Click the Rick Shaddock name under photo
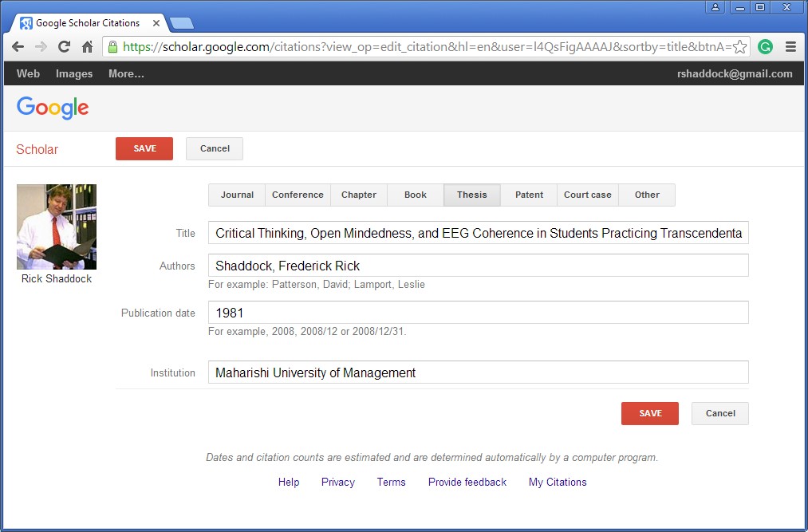The height and width of the screenshot is (532, 808). (x=57, y=279)
